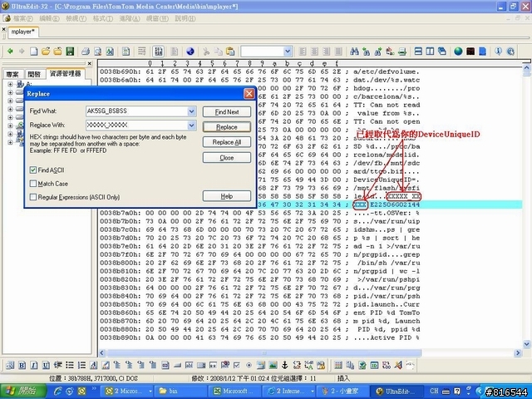Image resolution: width=532 pixels, height=399 pixels.
Task: Click the Internet Explorer quick launch icon
Action: tap(57, 392)
